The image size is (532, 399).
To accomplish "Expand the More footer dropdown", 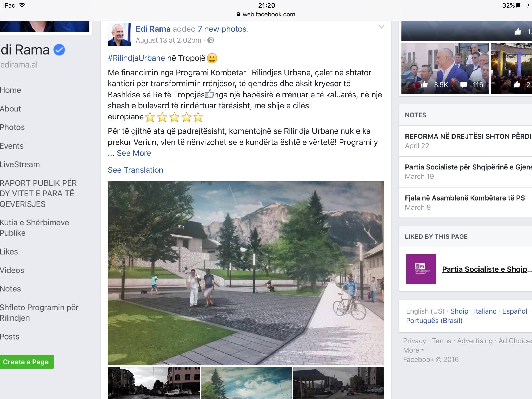I will (413, 350).
